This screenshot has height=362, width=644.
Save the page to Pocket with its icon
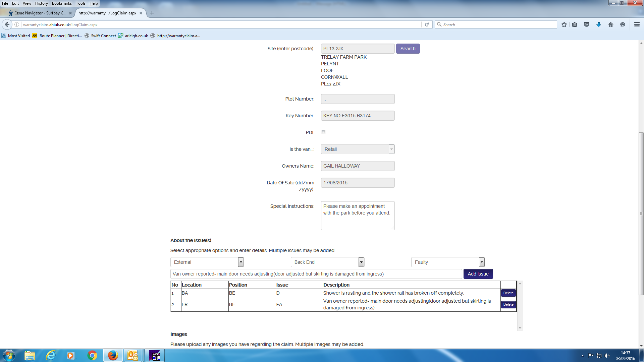pyautogui.click(x=587, y=24)
